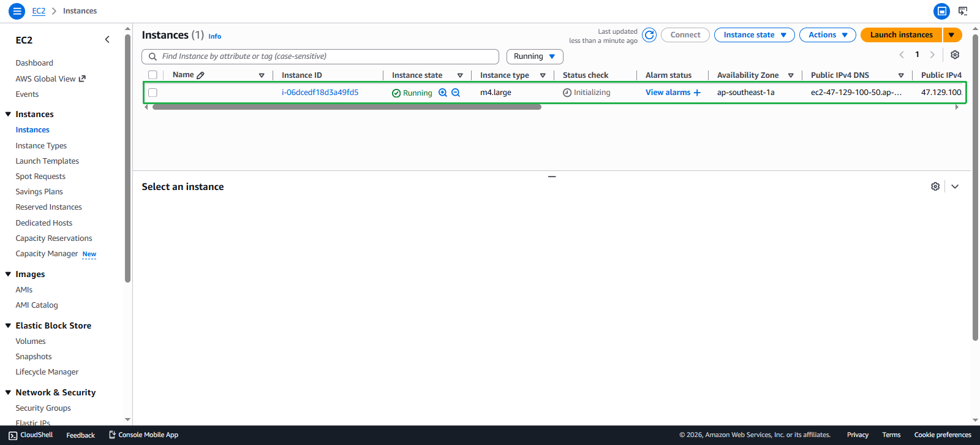Image resolution: width=980 pixels, height=445 pixels.
Task: Open the top-right panel toggle icon
Action: coord(942,11)
